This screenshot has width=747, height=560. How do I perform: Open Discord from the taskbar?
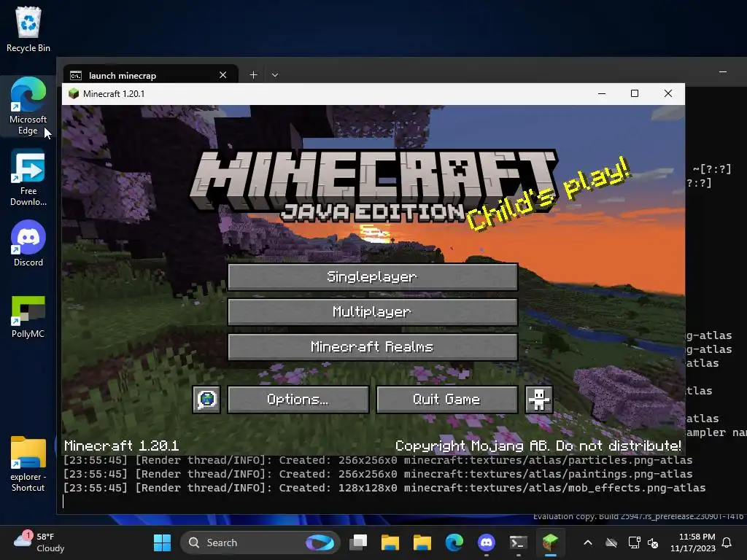pyautogui.click(x=486, y=542)
